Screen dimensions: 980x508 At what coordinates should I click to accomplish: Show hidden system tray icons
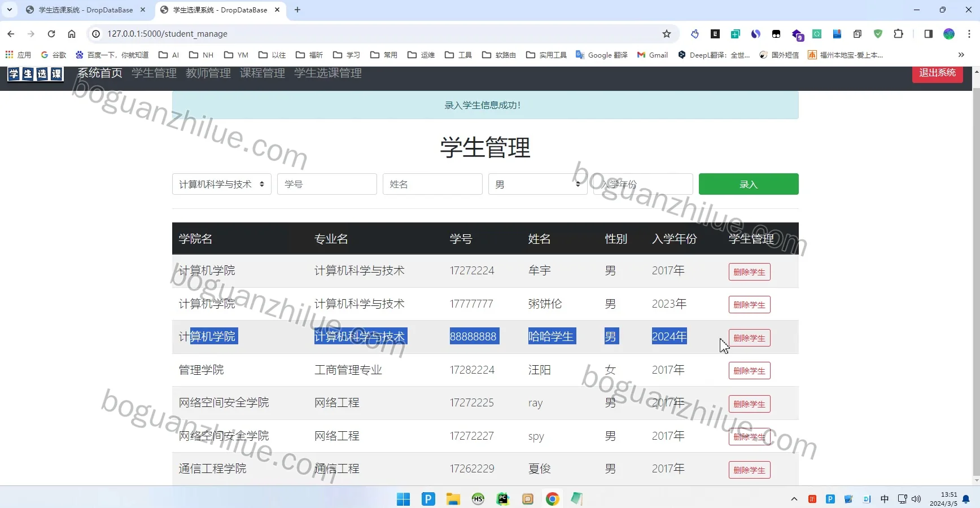794,499
